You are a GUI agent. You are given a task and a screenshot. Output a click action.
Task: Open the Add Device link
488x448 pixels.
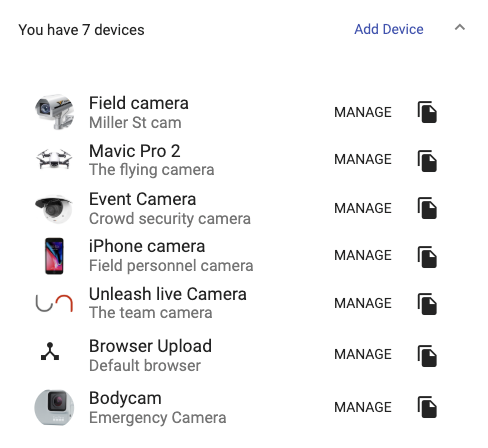pyautogui.click(x=389, y=29)
